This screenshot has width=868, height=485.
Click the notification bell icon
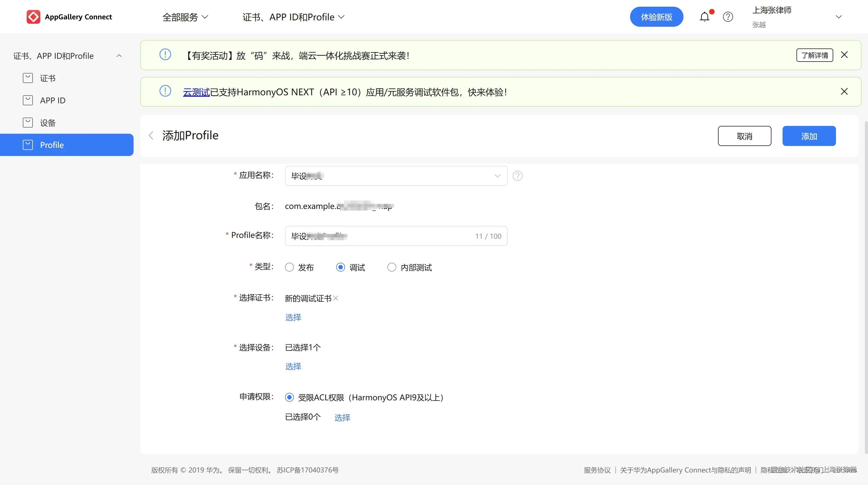coord(704,17)
